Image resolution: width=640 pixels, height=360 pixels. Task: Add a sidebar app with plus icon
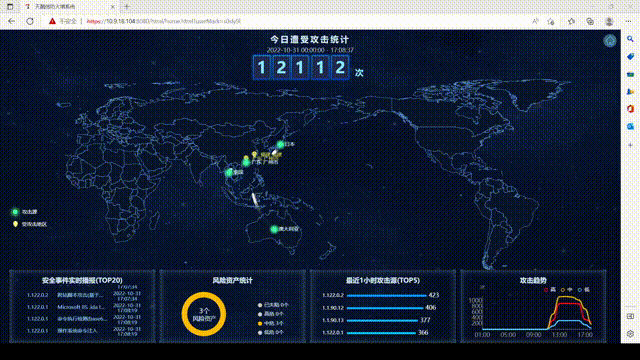[x=630, y=145]
